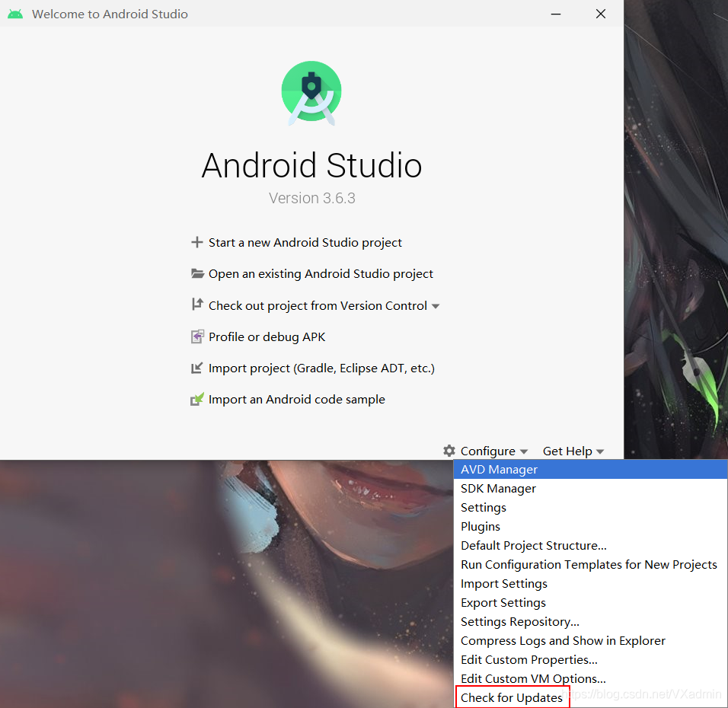Screen dimensions: 728x708
Task: Click the version control checkout icon
Action: tap(197, 305)
